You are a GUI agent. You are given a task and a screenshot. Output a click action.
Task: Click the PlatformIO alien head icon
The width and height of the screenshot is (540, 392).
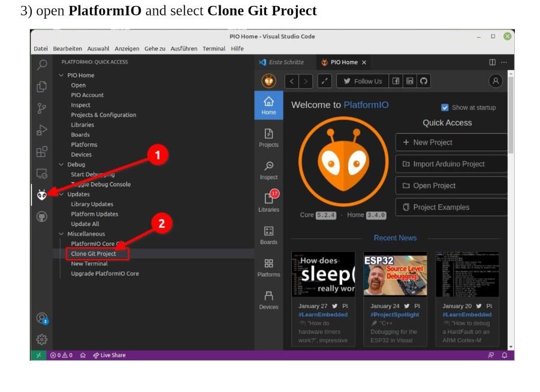tap(42, 195)
